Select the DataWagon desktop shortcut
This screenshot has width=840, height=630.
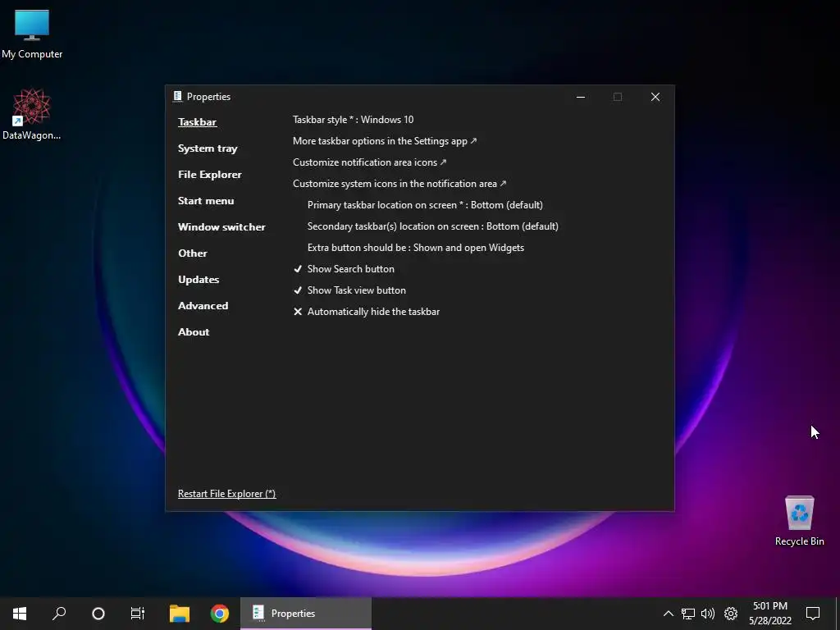[32, 114]
